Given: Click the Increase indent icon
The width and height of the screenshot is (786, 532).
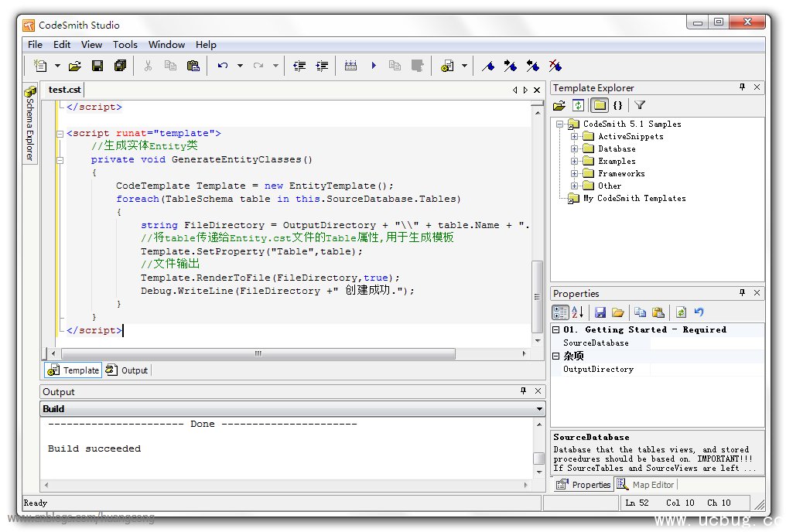Looking at the screenshot, I should click(322, 66).
